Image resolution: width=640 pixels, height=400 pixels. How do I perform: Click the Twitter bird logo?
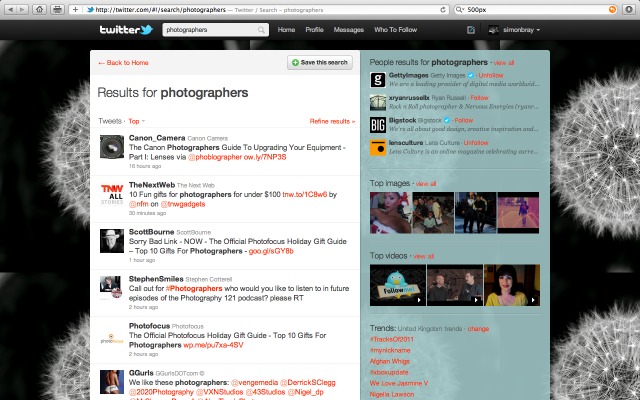point(146,29)
